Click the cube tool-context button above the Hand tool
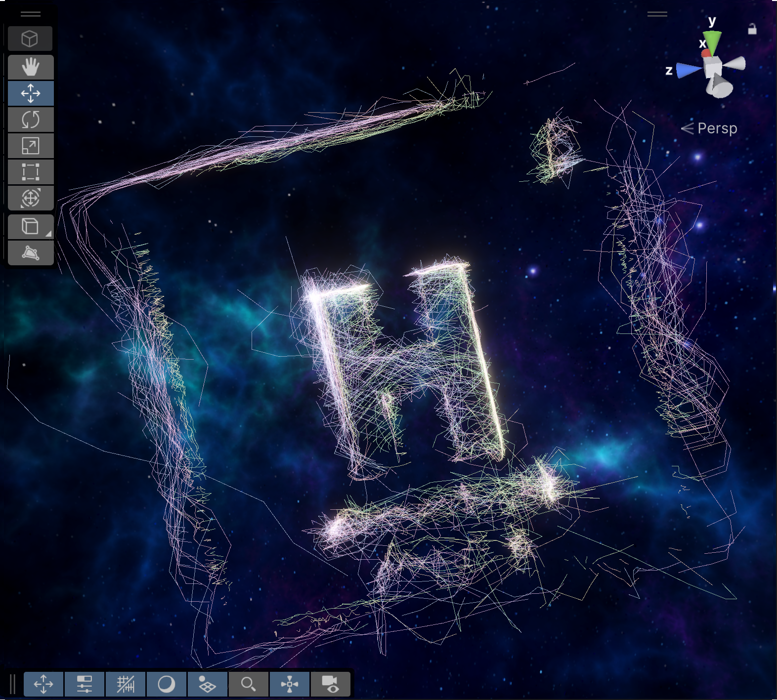Viewport: 777px width, 700px height. (30, 39)
